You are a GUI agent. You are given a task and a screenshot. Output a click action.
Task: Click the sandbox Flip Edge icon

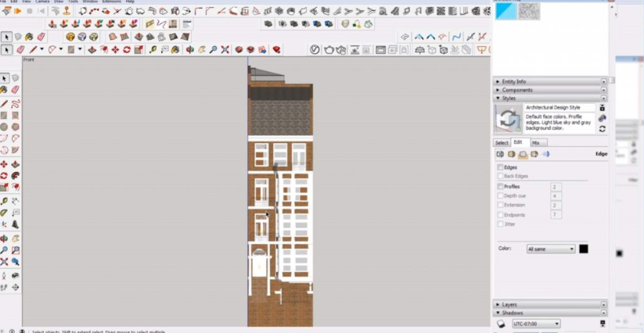[x=185, y=37]
